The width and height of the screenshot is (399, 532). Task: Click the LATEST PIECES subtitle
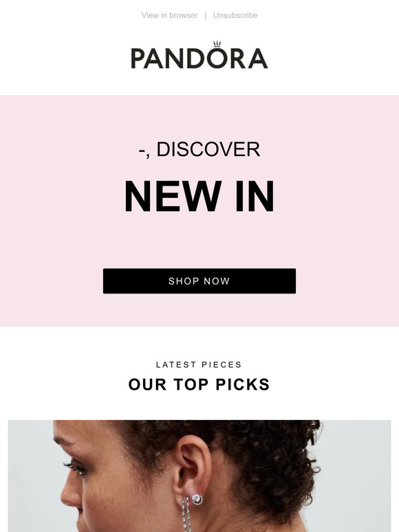point(199,365)
